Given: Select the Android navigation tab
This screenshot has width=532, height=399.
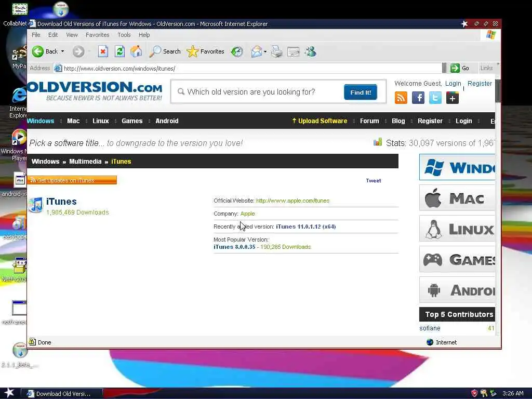Looking at the screenshot, I should click(x=167, y=121).
